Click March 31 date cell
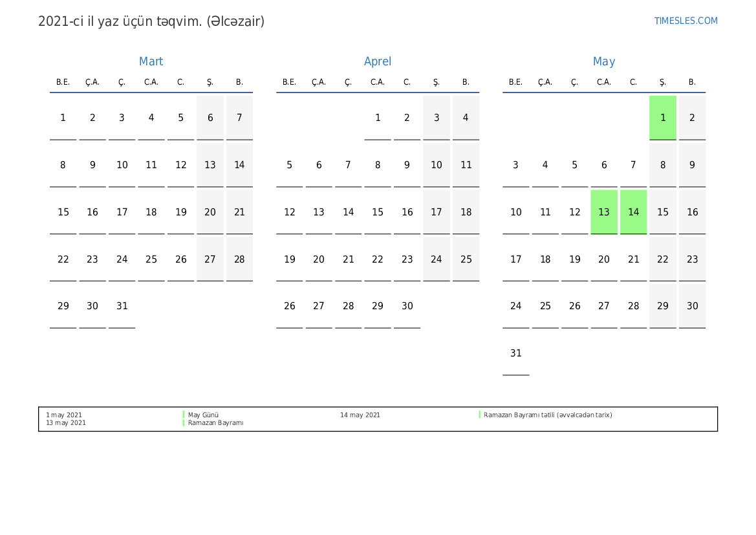 122,306
